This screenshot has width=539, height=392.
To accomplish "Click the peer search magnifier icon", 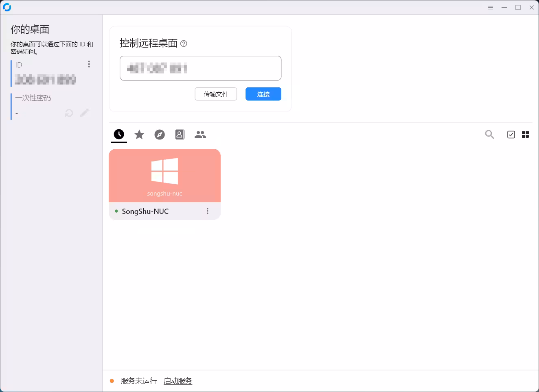I will pyautogui.click(x=489, y=135).
